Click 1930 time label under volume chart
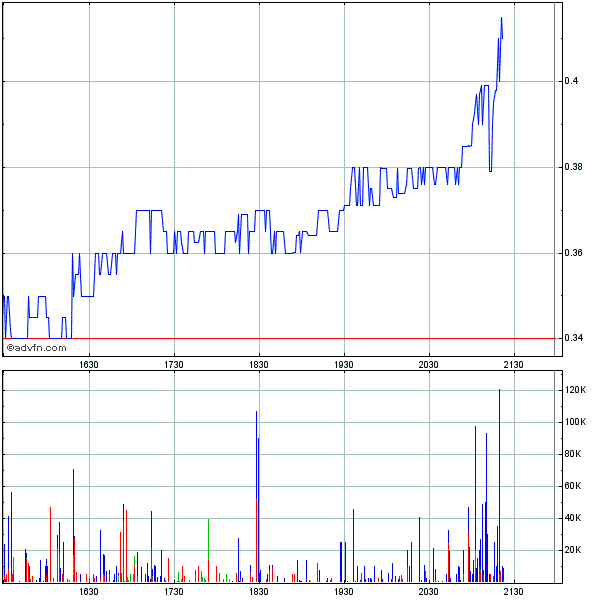 [x=344, y=593]
